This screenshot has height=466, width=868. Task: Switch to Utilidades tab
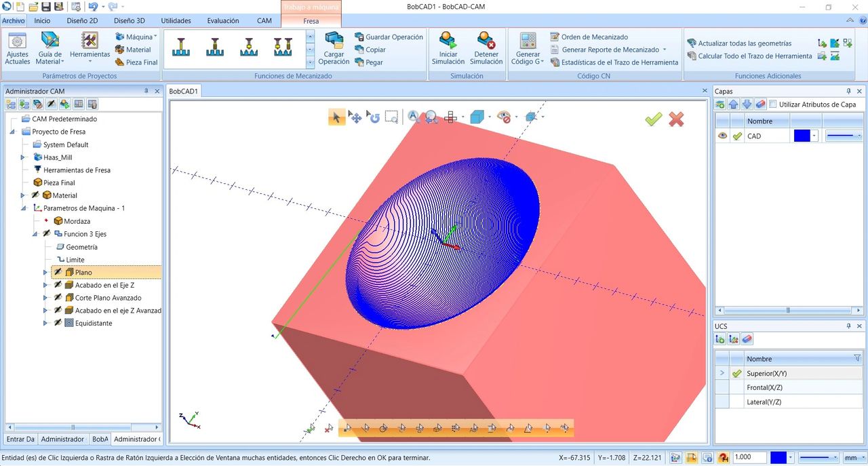coord(176,21)
